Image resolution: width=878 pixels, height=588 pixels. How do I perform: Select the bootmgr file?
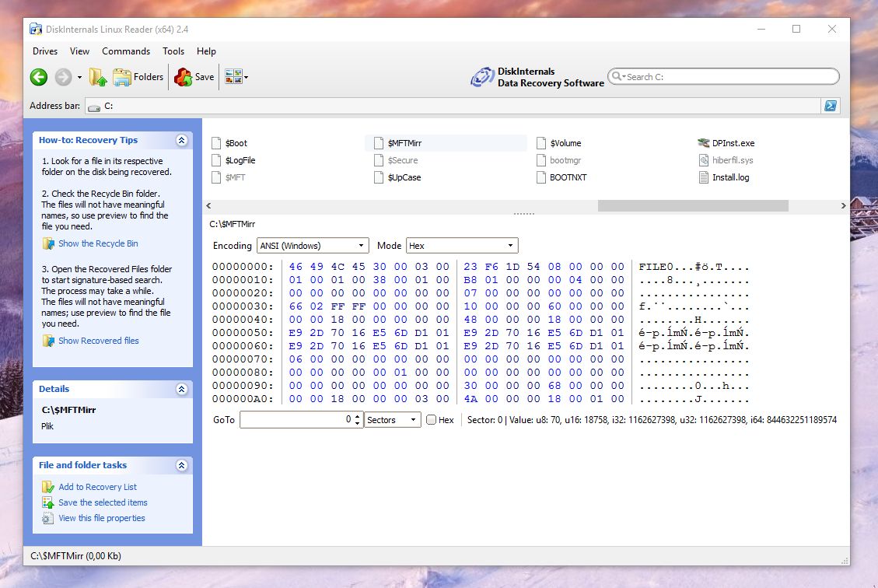tap(559, 160)
